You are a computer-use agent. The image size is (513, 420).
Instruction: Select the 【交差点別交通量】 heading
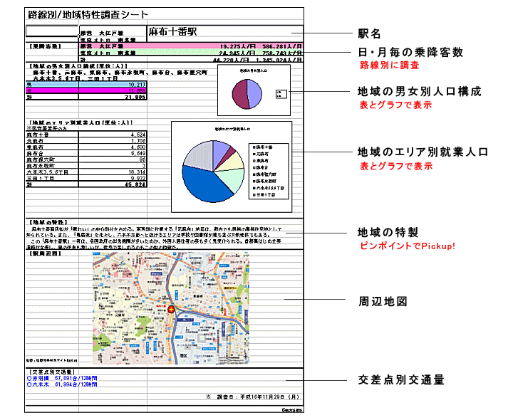(51, 372)
